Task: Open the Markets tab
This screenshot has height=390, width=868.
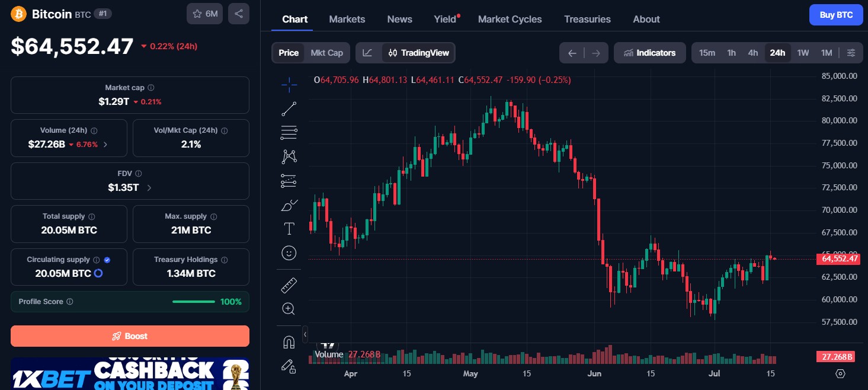Action: click(347, 19)
